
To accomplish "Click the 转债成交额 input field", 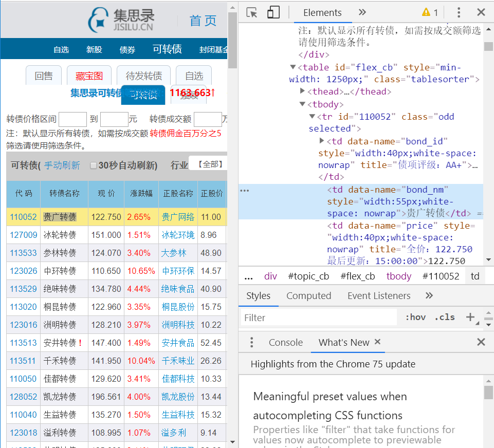I will click(208, 119).
